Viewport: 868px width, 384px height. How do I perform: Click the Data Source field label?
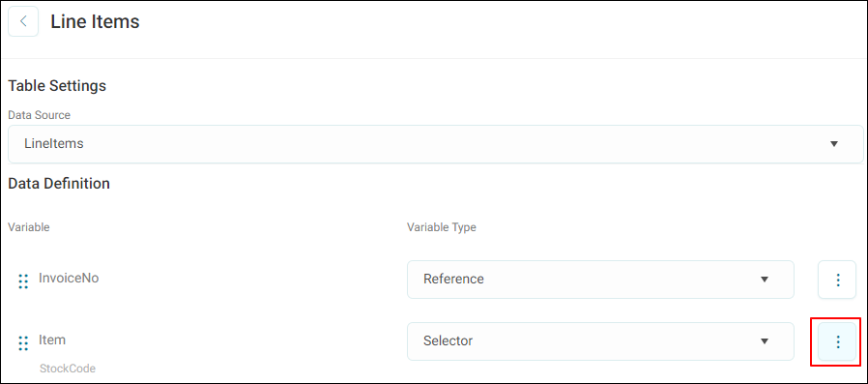[x=40, y=115]
